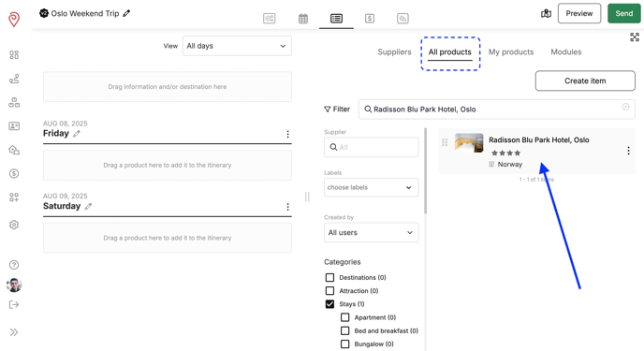Click the Friday day heading
This screenshot has width=644, height=351.
[x=56, y=134]
